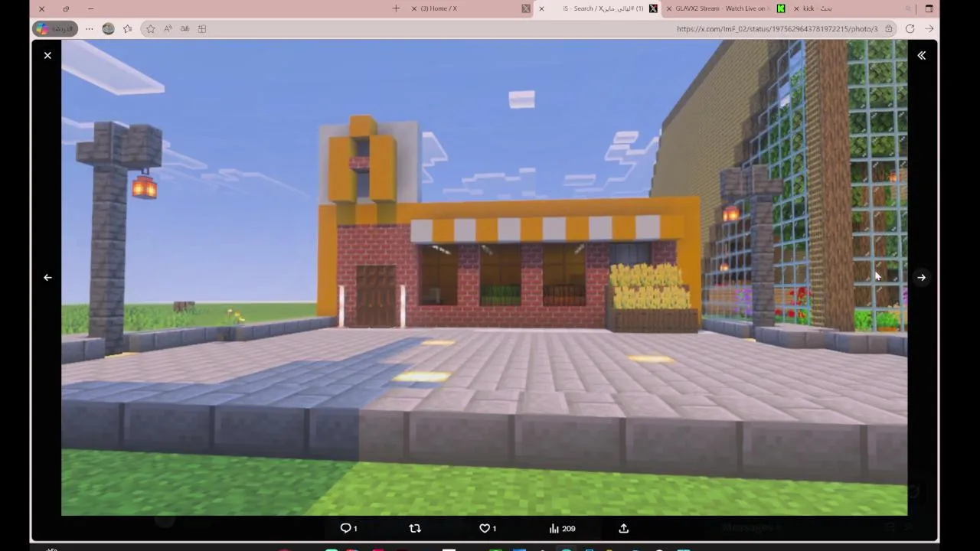Close the kick tab
The height and width of the screenshot is (551, 980).
pos(796,8)
